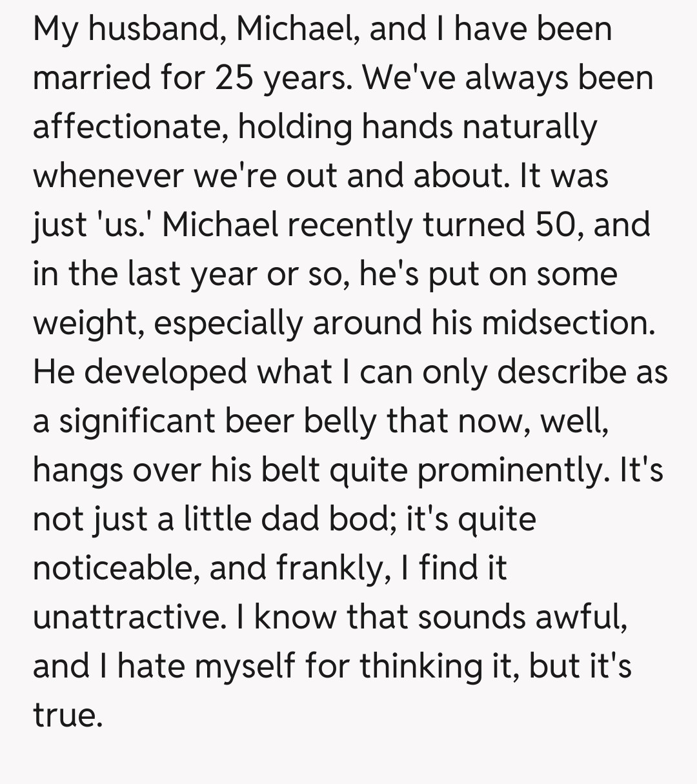Click the word "whenever"
Image resolution: width=697 pixels, height=784 pixels.
108,177
